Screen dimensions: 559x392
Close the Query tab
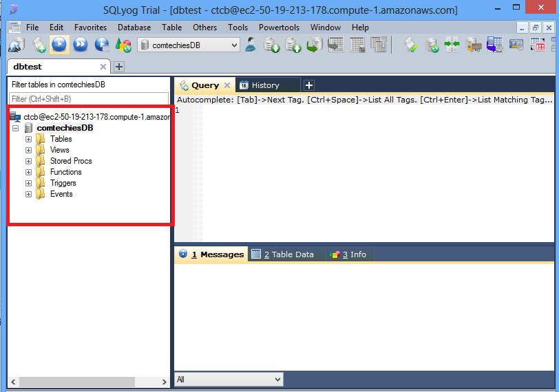point(227,85)
